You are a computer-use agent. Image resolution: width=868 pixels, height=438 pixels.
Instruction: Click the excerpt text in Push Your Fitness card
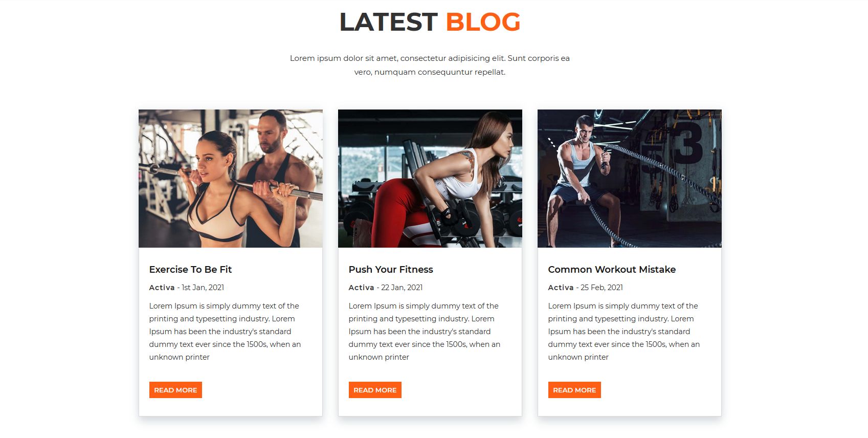point(425,332)
